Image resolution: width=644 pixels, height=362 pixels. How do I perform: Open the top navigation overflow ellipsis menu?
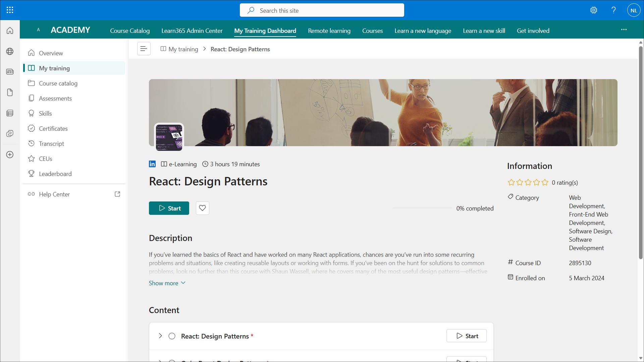click(x=624, y=30)
